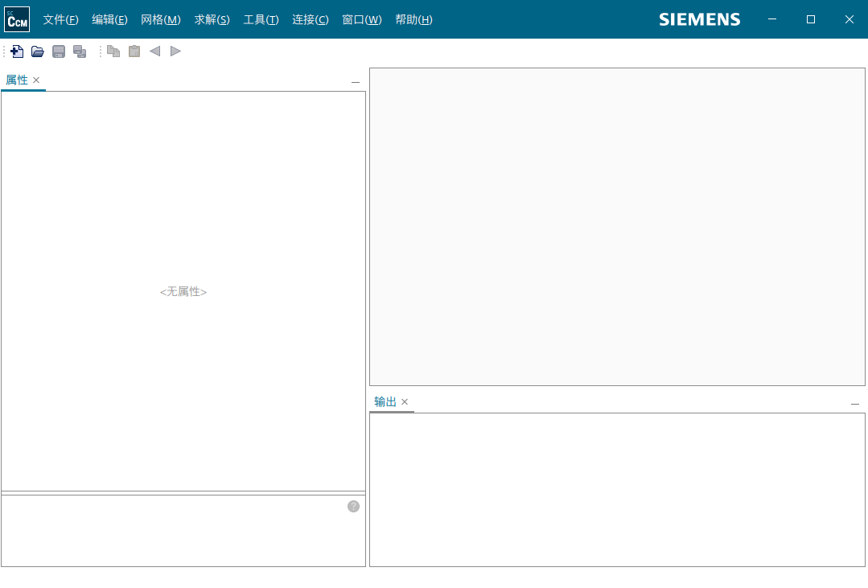Open the 帮助(H) menu
Screen dimensions: 868x588
[x=413, y=19]
